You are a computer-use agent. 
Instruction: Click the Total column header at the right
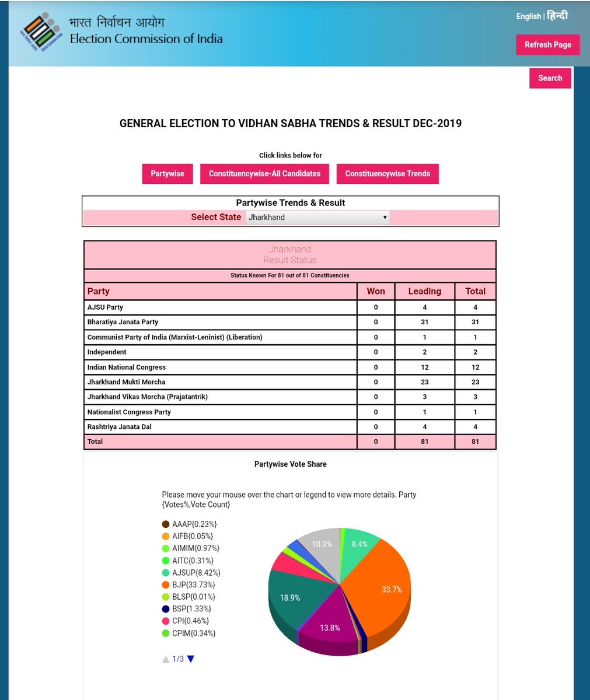pyautogui.click(x=476, y=291)
